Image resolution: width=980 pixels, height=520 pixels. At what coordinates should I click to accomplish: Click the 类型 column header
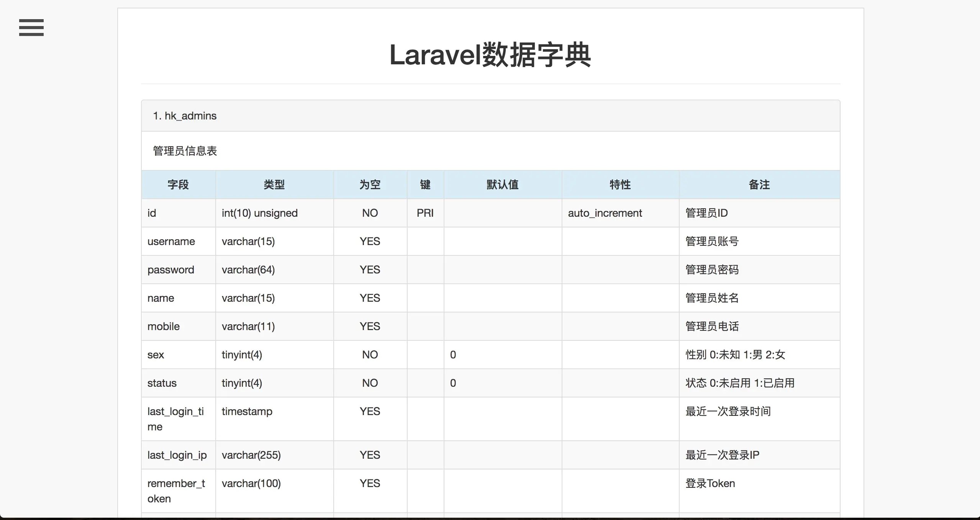(x=274, y=185)
